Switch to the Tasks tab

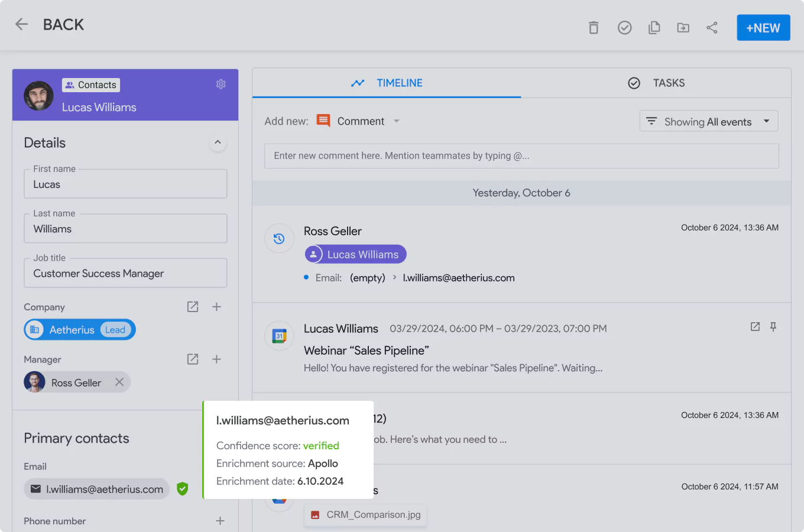point(656,83)
